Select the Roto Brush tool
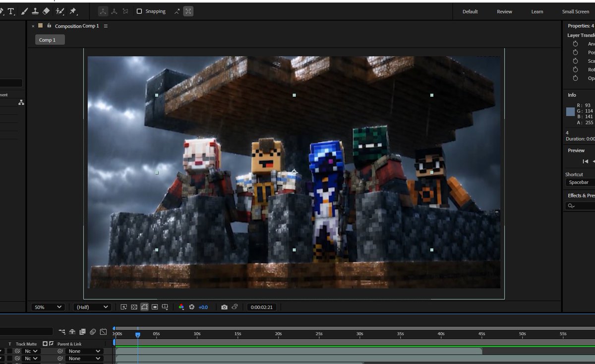 (60, 11)
